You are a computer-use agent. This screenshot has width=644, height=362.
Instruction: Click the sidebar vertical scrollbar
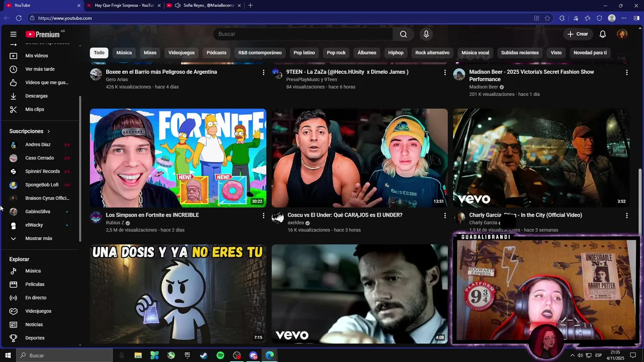pos(80,168)
